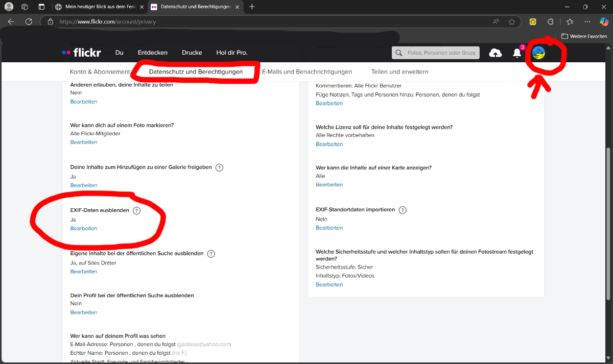Image resolution: width=613 pixels, height=364 pixels.
Task: Open browser extensions puzzle icon
Action: click(550, 21)
